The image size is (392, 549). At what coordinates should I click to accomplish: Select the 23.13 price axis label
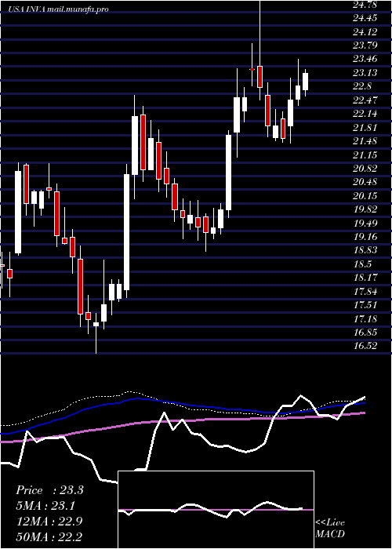[365, 73]
